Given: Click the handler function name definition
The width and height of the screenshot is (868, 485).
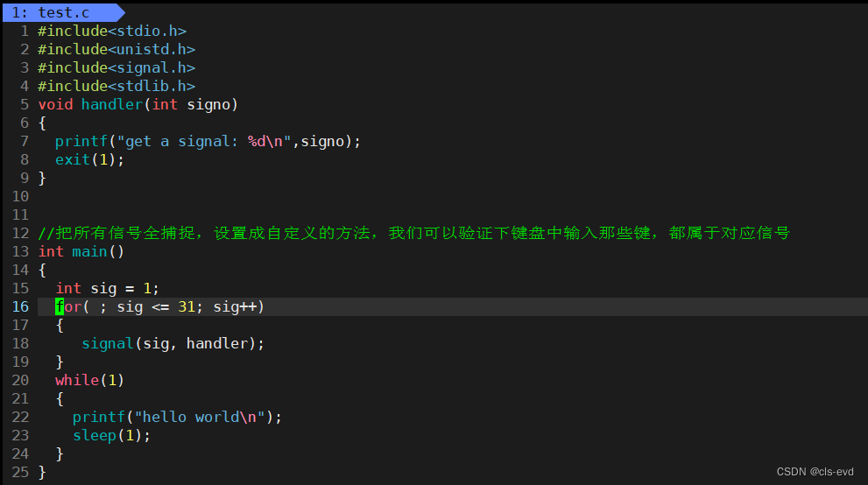Looking at the screenshot, I should (x=112, y=104).
